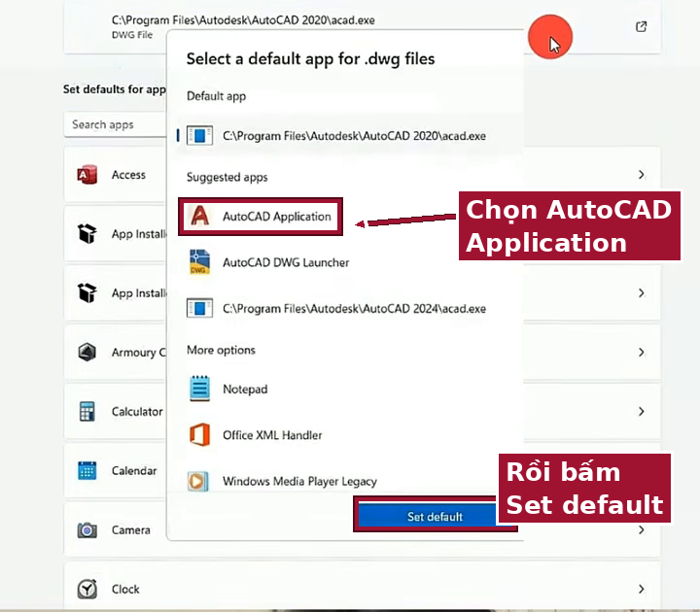
Task: Open the Camera app label
Action: (x=131, y=530)
